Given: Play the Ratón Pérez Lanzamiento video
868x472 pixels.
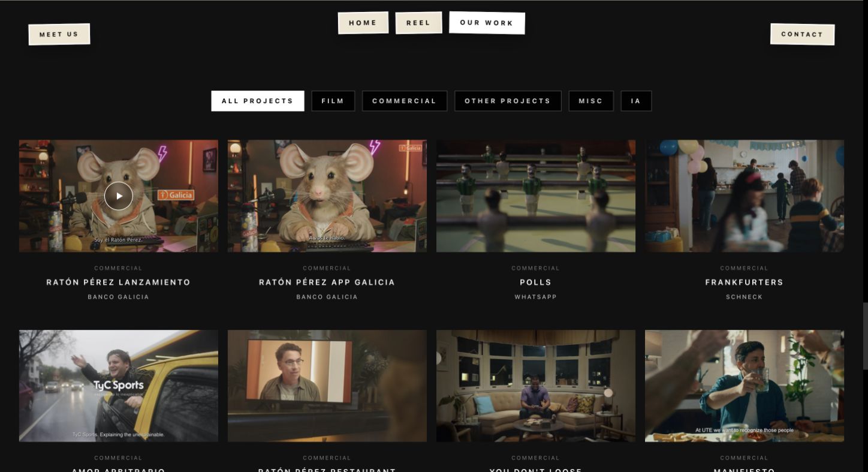Looking at the screenshot, I should tap(119, 196).
